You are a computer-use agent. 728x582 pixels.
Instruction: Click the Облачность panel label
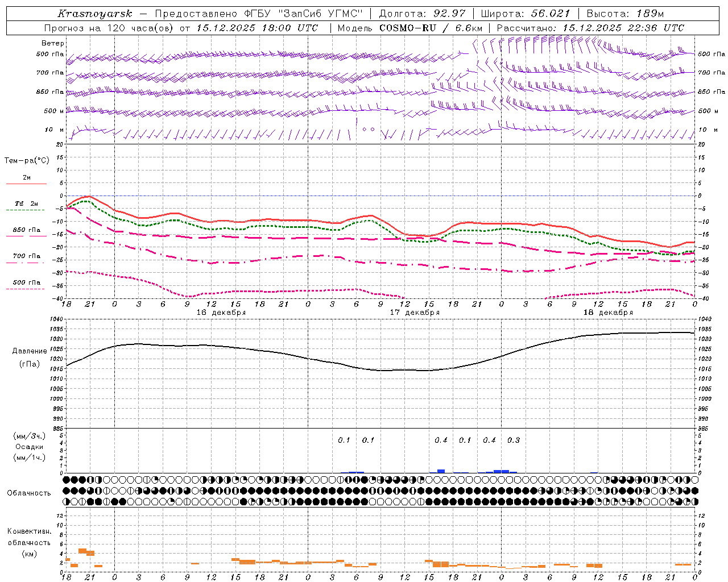[x=29, y=493]
